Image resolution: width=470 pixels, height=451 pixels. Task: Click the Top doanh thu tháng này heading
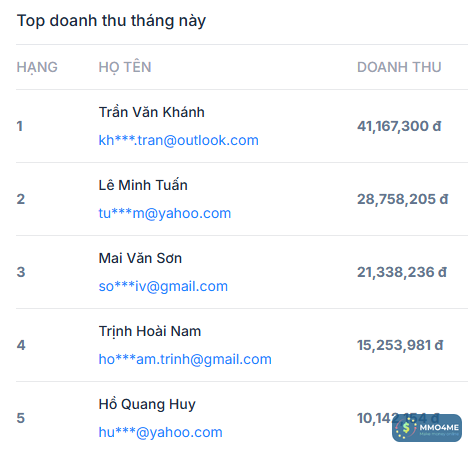pyautogui.click(x=111, y=21)
